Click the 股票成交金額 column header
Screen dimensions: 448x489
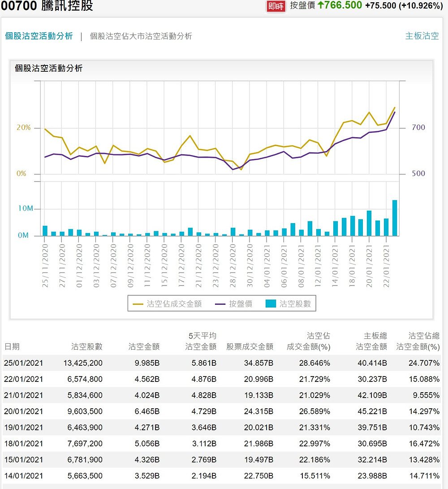click(x=250, y=346)
